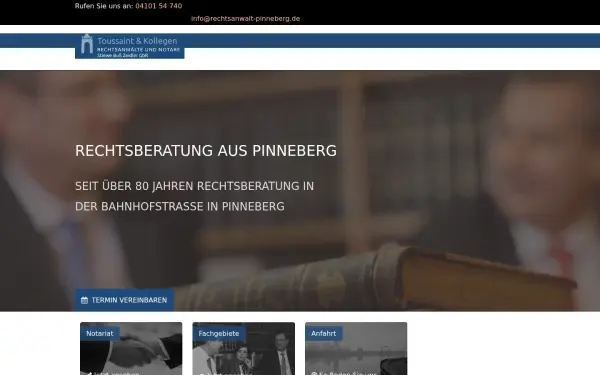This screenshot has height=375, width=600.
Task: Click the 'Seit über 80 Jahren' subtitle text
Action: [x=194, y=196]
